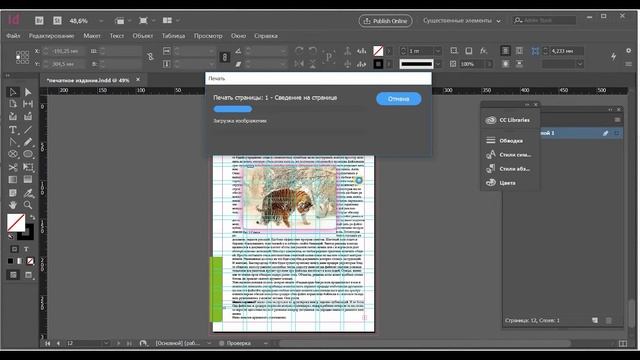Open Существенные элементы workspace switcher
This screenshot has height=360, width=640.
coord(462,20)
